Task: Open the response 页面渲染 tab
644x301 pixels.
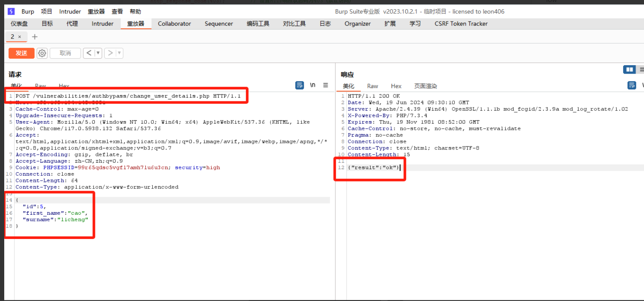Action: 425,86
